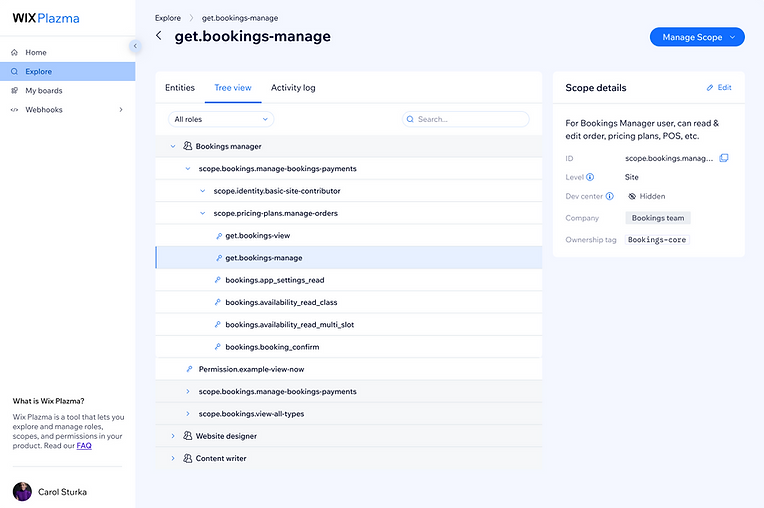Viewport: 764px width, 508px height.
Task: Select the bookings.availability_read_multi_slot row
Action: (348, 324)
